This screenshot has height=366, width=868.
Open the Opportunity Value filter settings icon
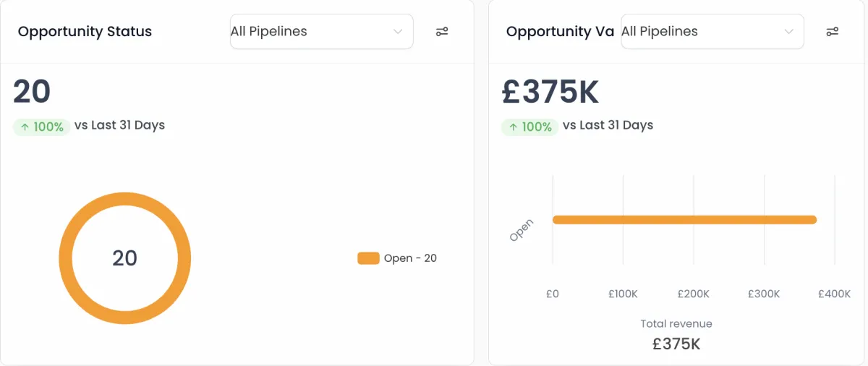click(x=833, y=32)
